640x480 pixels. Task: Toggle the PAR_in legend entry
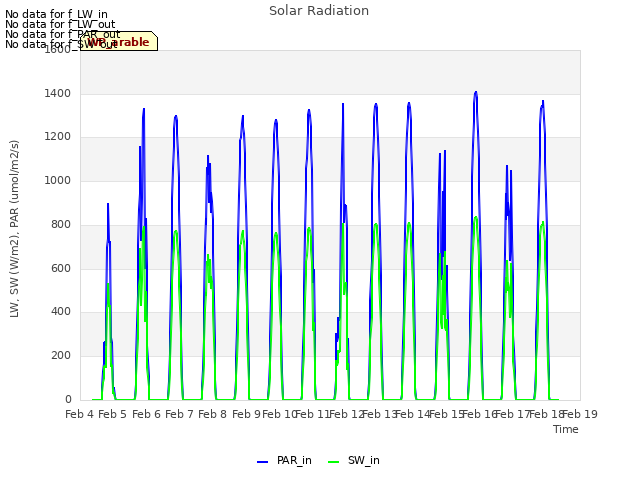pyautogui.click(x=284, y=460)
